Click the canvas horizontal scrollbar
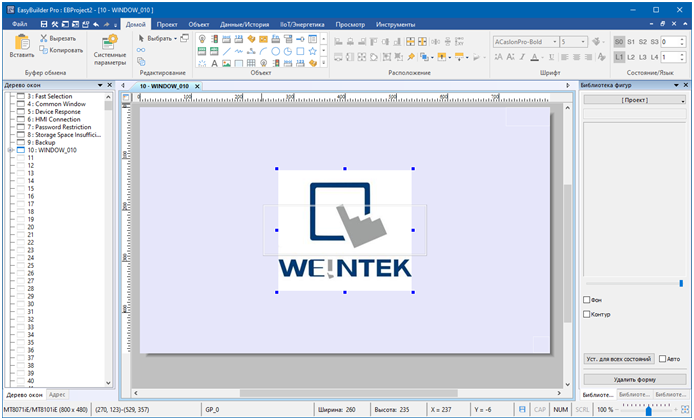Image resolution: width=694 pixels, height=420 pixels. 348,393
